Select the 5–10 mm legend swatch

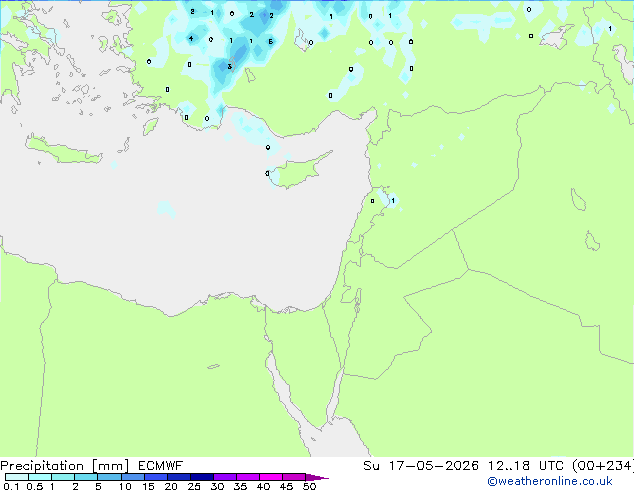109,477
